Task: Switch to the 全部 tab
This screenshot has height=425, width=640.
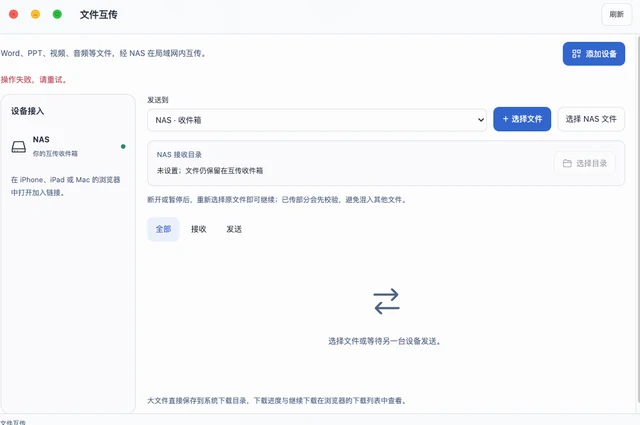Action: (163, 229)
